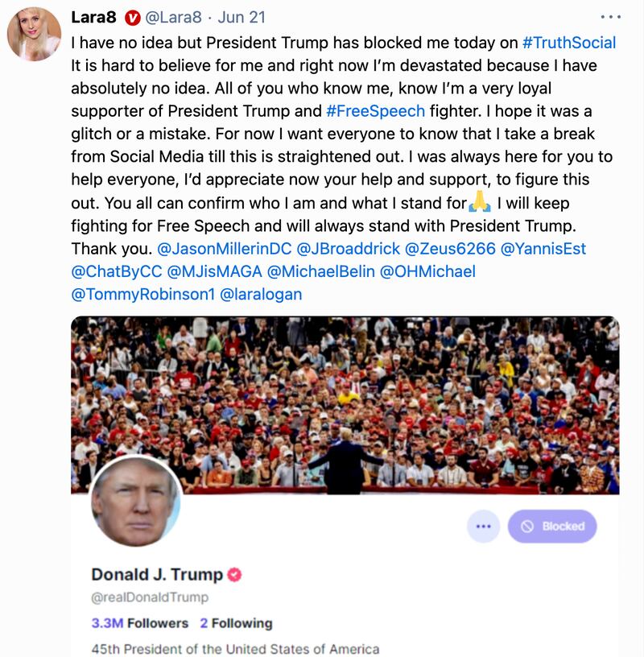
Task: Click Donald J. Trump's circular profile picture
Action: (x=135, y=502)
